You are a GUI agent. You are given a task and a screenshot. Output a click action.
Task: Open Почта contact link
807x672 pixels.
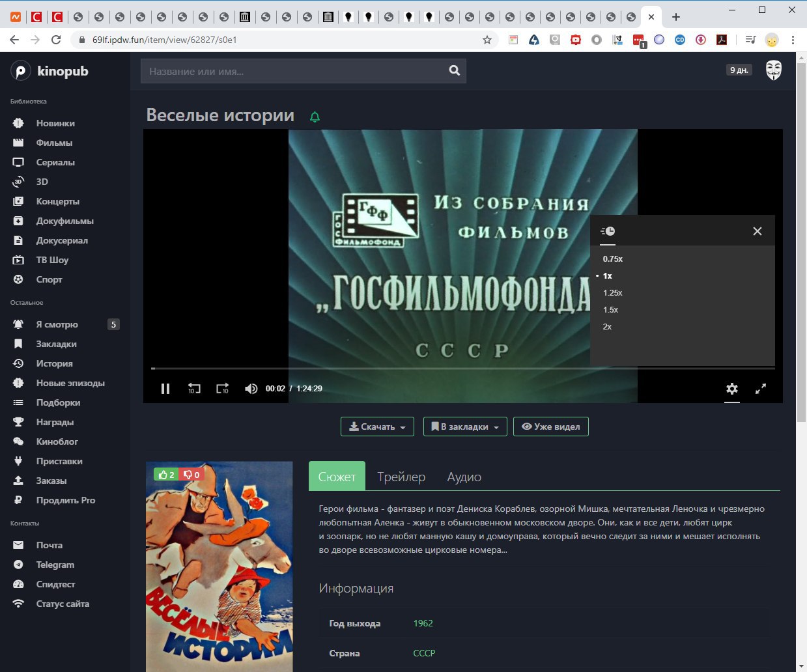[x=50, y=545]
